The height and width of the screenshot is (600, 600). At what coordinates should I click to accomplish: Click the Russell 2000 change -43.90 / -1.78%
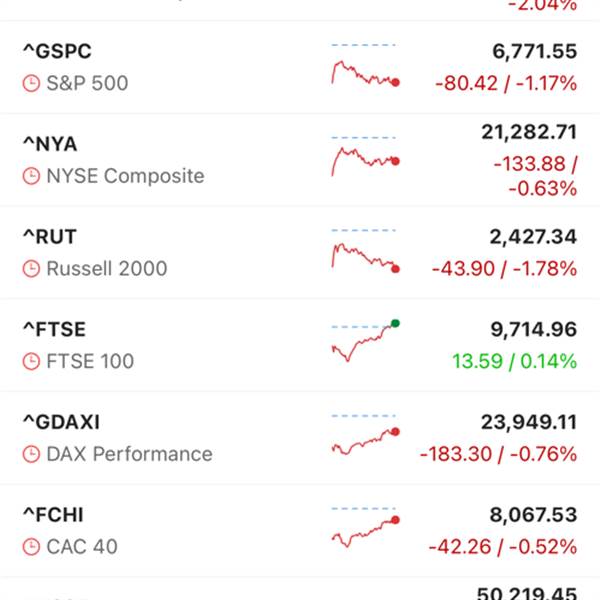pos(504,269)
